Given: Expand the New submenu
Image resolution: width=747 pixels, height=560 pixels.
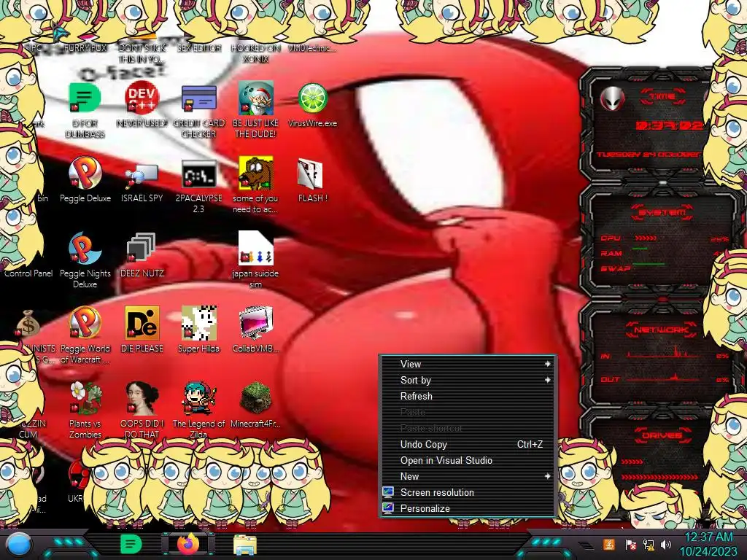Looking at the screenshot, I should pyautogui.click(x=468, y=476).
